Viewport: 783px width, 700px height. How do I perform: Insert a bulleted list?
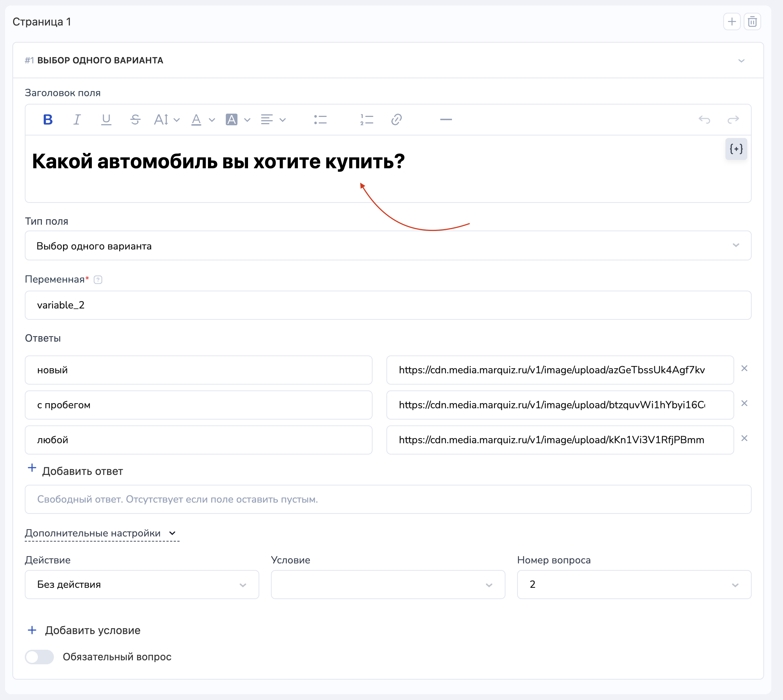point(320,119)
